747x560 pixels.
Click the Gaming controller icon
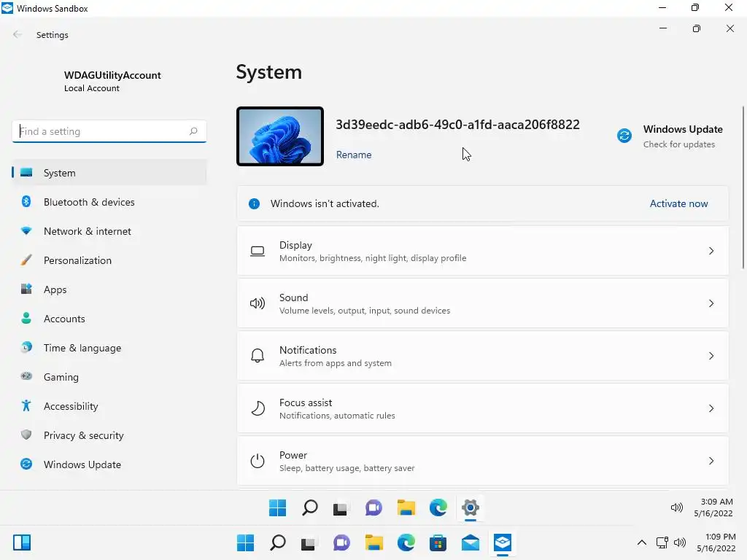pyautogui.click(x=26, y=376)
